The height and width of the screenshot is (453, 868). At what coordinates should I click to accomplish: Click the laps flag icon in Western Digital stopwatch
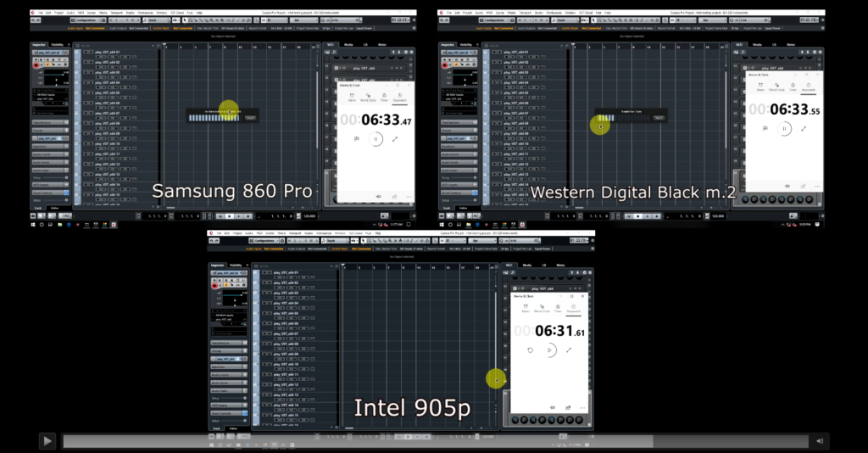point(765,128)
